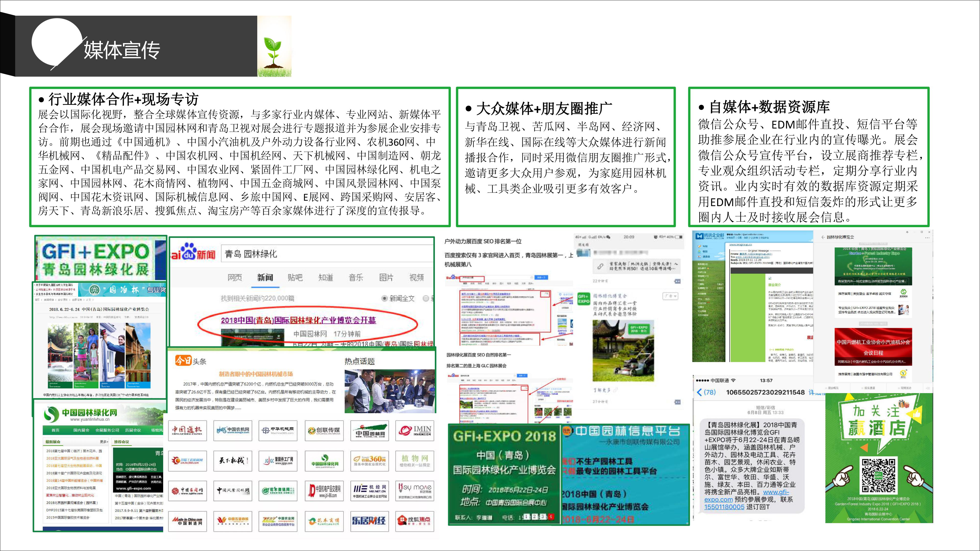Open the 紧固件工厂网 logo
The width and height of the screenshot is (980, 551).
278,461
